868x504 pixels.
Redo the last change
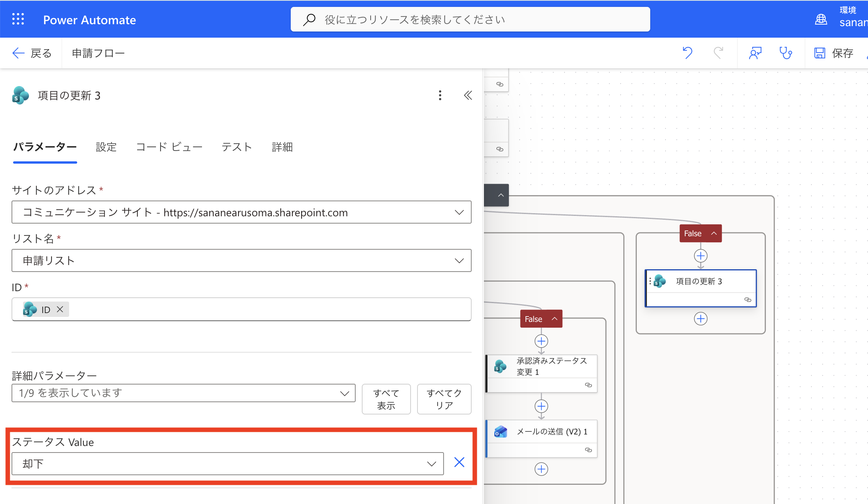[x=718, y=53]
